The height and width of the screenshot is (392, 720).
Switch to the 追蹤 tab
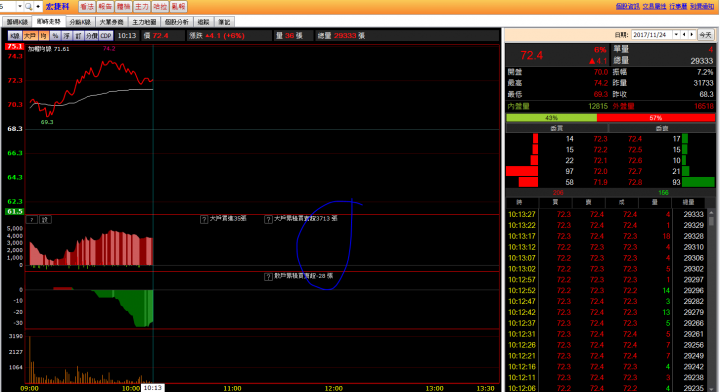point(203,22)
